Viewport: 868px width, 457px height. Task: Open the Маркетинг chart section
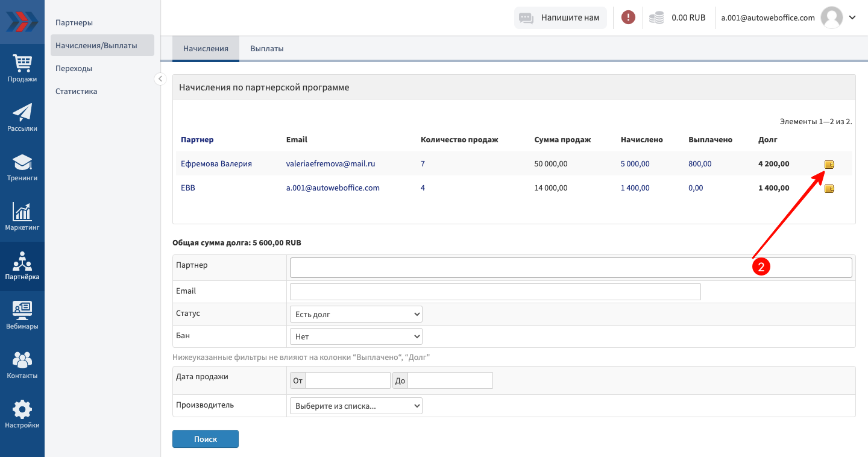click(x=22, y=216)
